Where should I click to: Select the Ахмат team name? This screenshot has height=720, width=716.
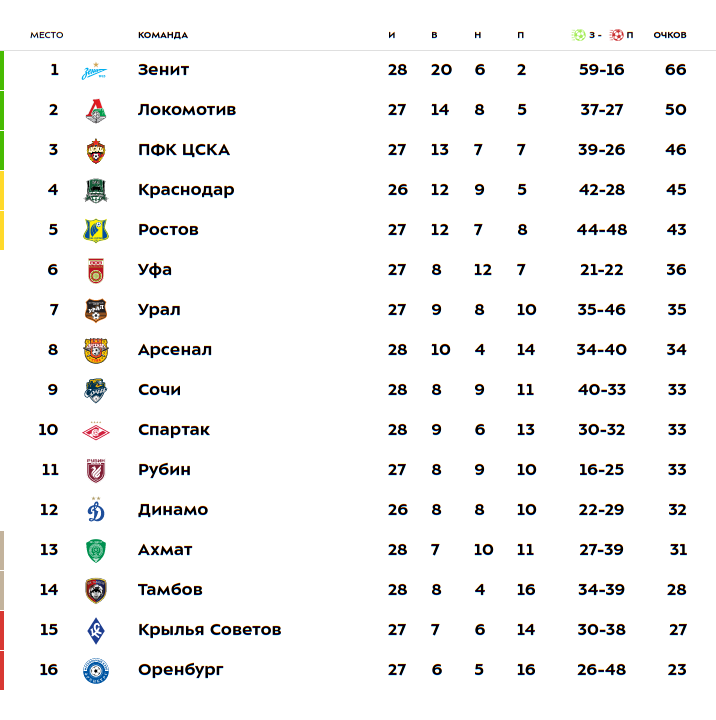pyautogui.click(x=165, y=550)
